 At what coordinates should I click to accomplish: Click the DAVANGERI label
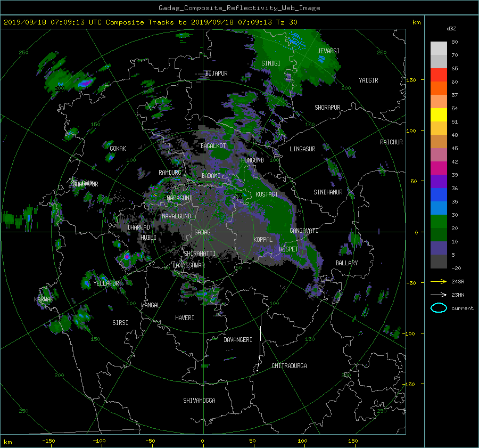(238, 340)
